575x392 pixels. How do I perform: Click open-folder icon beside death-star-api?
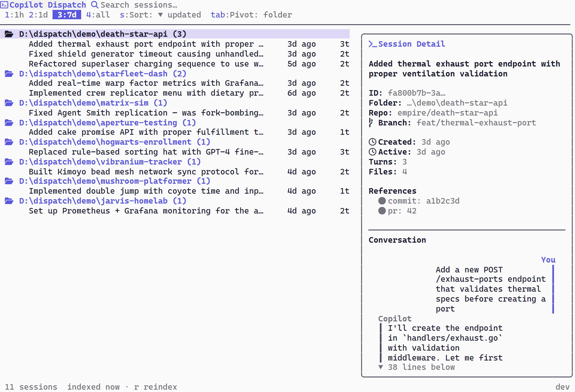point(9,34)
